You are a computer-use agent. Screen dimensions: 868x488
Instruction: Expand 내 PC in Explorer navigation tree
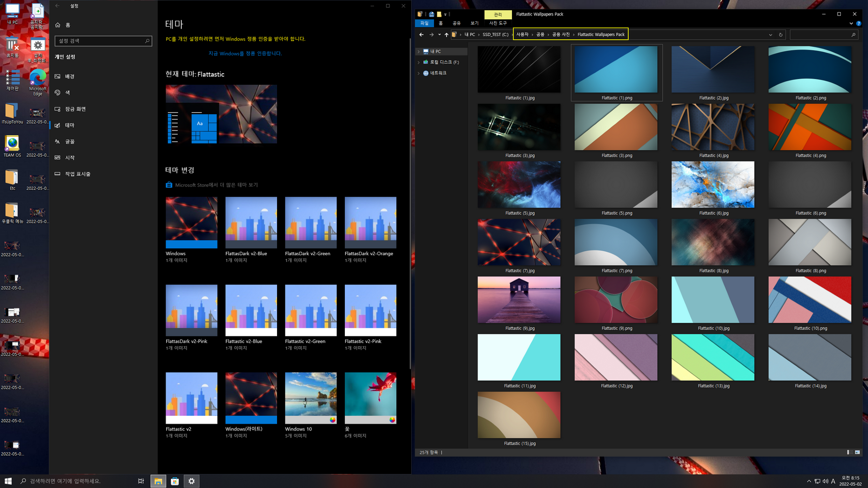418,51
